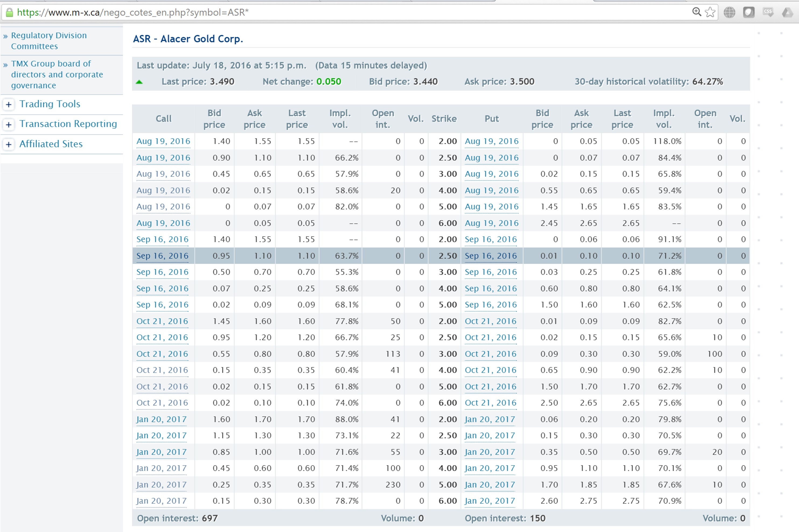Open Aug 19, 2016 put at strike 6.00
Image resolution: width=799 pixels, height=532 pixels.
tap(492, 223)
